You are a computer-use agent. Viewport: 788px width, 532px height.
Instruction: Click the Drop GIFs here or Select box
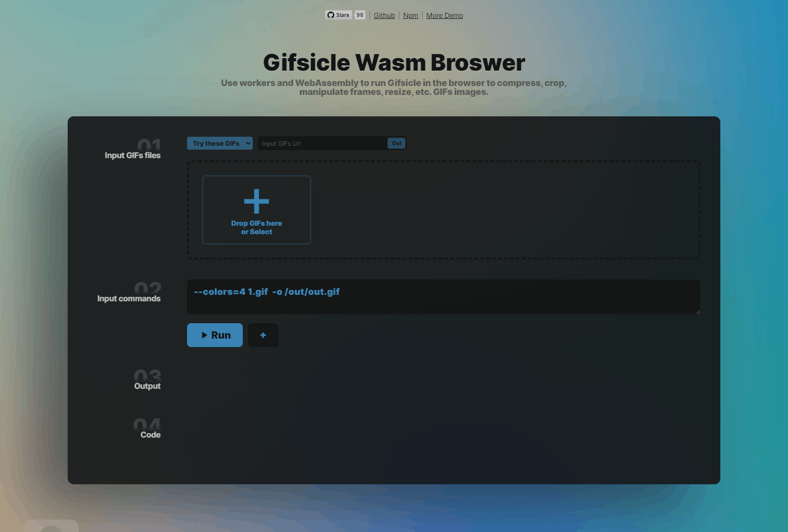click(x=257, y=210)
